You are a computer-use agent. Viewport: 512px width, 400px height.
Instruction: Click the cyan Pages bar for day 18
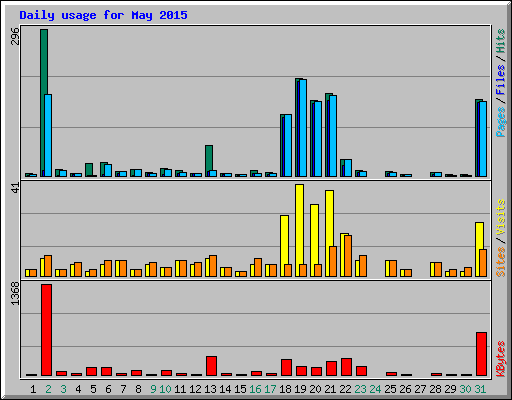pos(288,146)
